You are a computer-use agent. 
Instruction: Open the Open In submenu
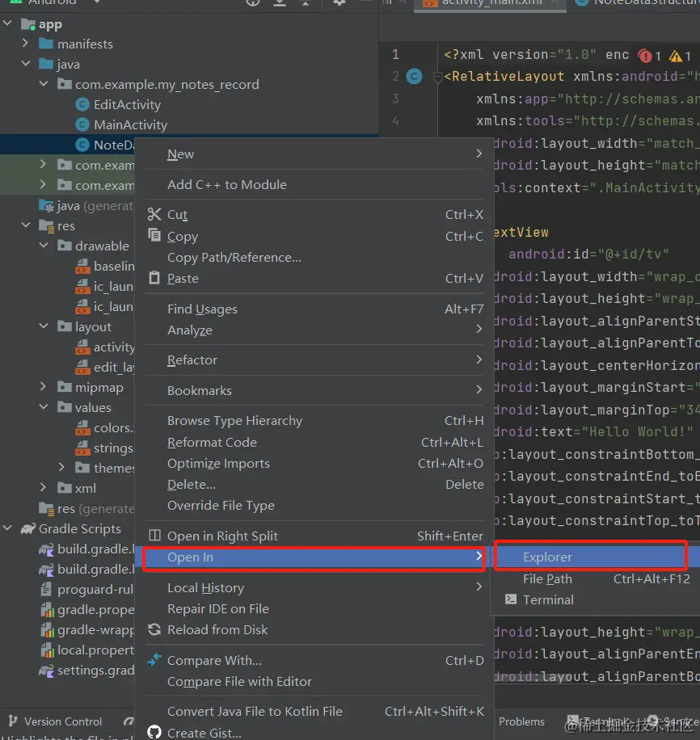(x=314, y=557)
